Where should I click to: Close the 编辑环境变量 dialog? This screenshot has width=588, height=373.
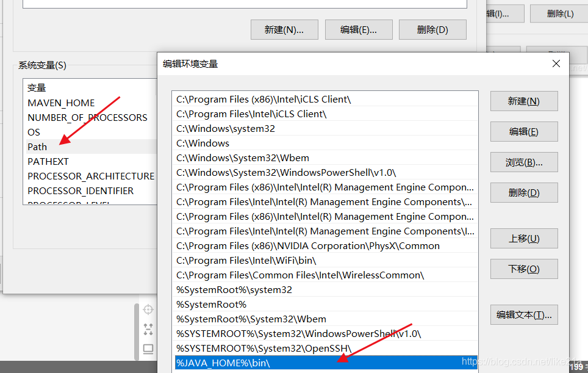(x=556, y=63)
